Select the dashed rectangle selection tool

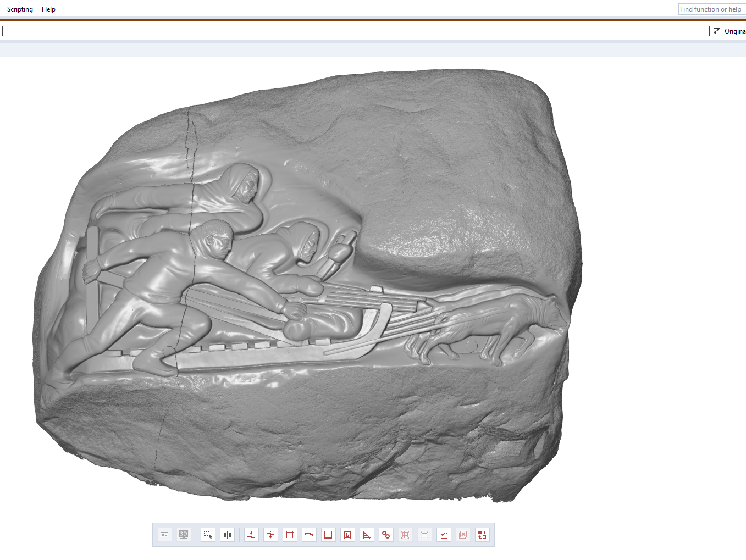point(208,535)
